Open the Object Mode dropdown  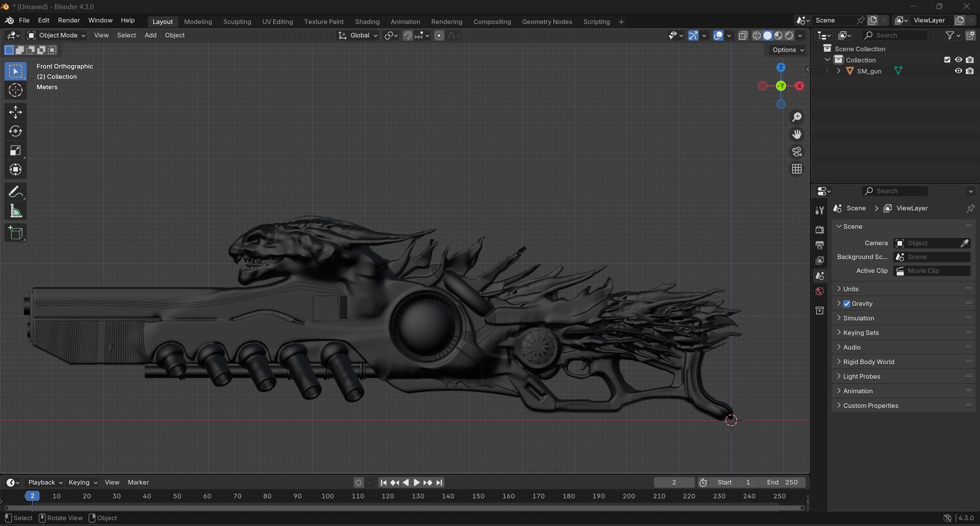coord(57,35)
